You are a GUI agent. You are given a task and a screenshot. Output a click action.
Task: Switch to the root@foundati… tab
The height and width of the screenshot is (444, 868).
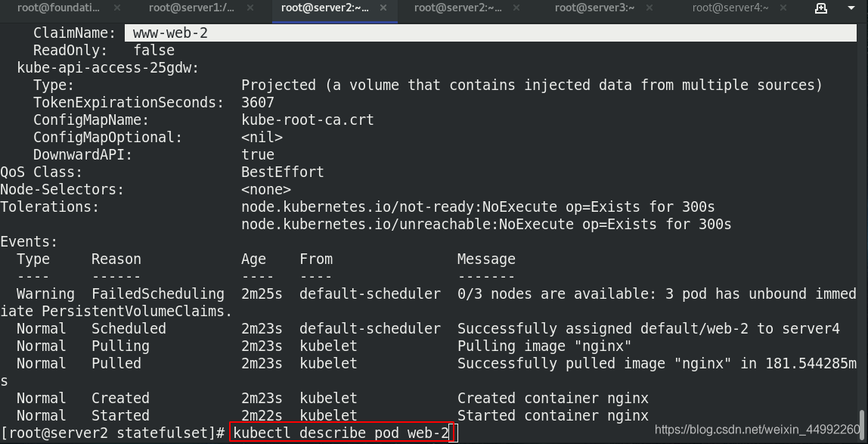tap(59, 8)
